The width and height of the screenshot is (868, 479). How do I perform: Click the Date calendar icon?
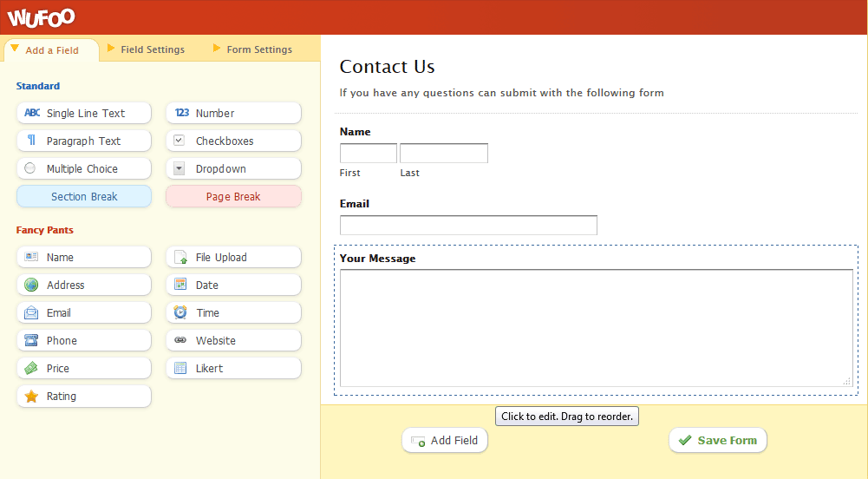pyautogui.click(x=180, y=285)
